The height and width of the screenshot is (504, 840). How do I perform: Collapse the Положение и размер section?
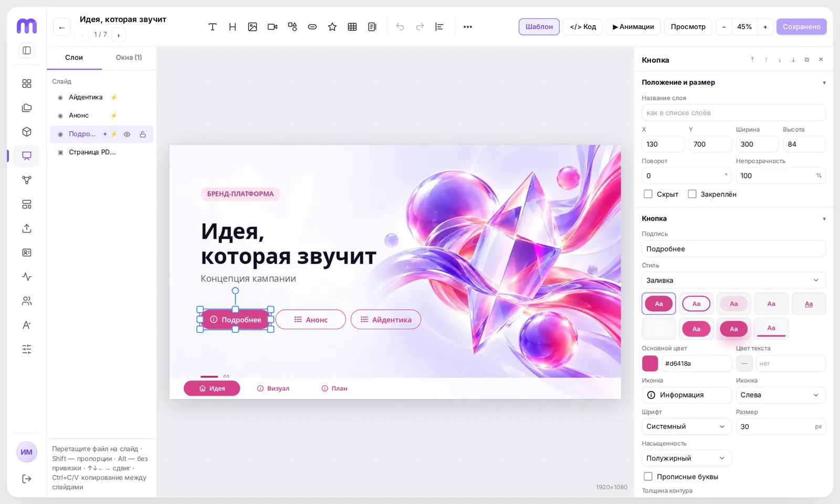(824, 83)
